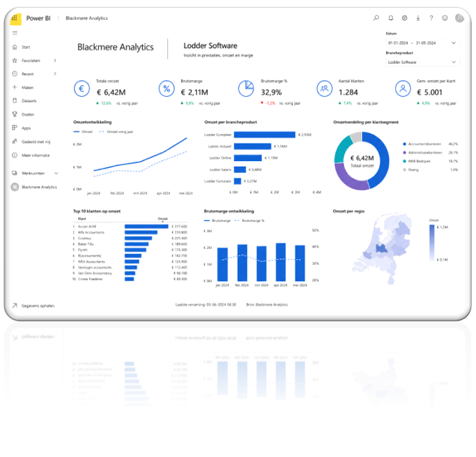476x457 pixels.
Task: Click the Brutomarge % legend item
Action: (249, 221)
